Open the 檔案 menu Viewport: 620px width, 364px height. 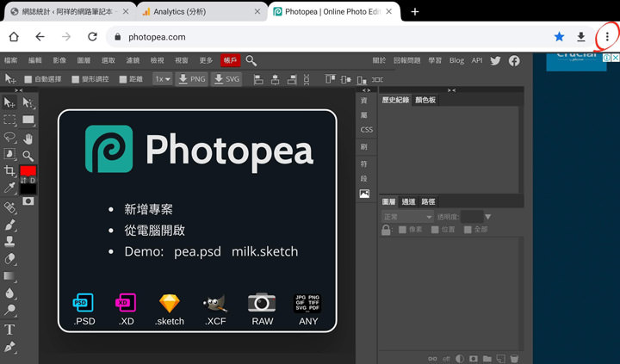click(10, 60)
